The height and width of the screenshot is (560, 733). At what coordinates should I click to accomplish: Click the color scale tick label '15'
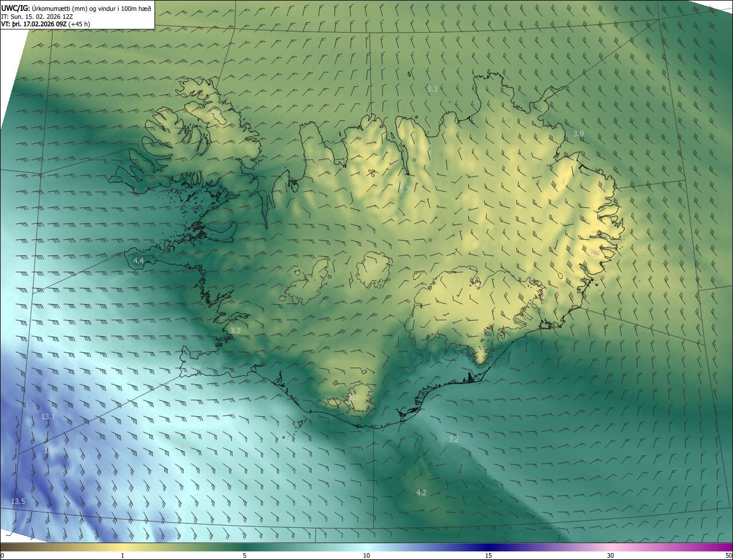(488, 555)
